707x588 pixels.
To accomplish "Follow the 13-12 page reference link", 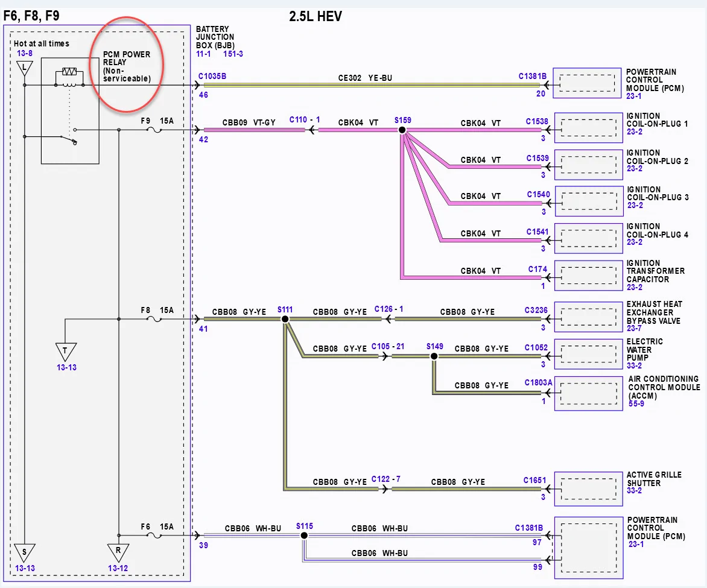I will [x=118, y=568].
